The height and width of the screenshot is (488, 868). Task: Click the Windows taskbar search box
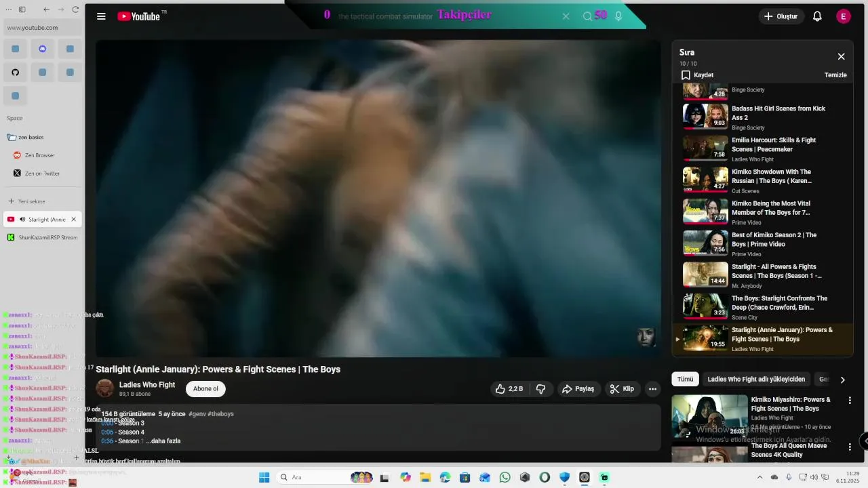(x=326, y=477)
